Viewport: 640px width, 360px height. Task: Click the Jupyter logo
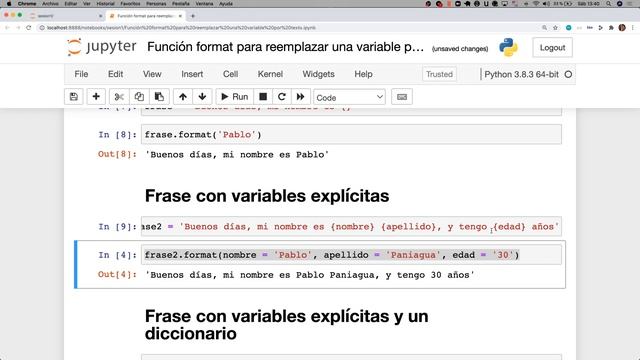click(x=102, y=47)
